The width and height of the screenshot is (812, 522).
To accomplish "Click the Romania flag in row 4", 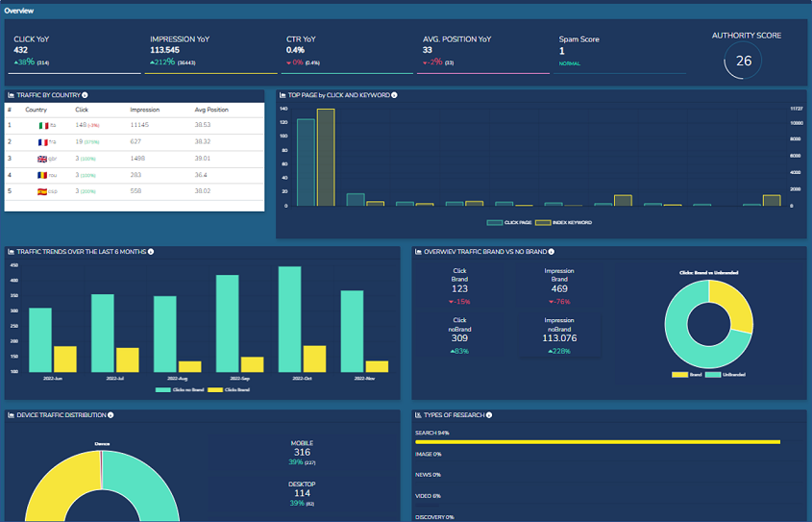I will 42,176.
